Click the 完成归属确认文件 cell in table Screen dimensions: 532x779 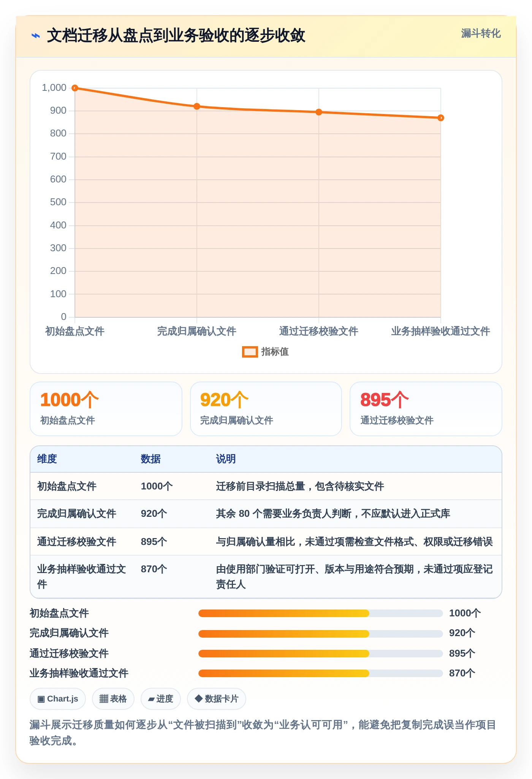[76, 514]
